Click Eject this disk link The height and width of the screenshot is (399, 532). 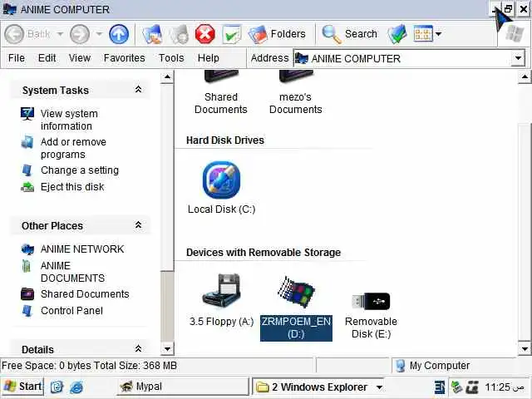[x=72, y=186]
